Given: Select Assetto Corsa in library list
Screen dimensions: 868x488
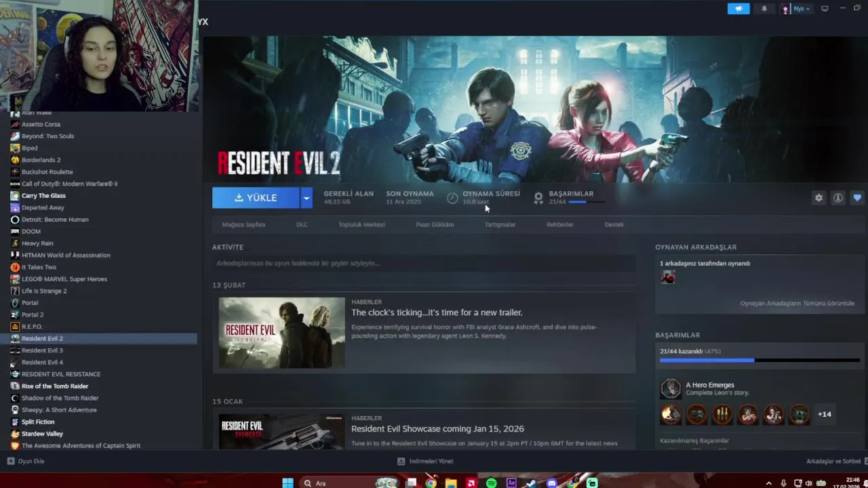Looking at the screenshot, I should point(41,124).
